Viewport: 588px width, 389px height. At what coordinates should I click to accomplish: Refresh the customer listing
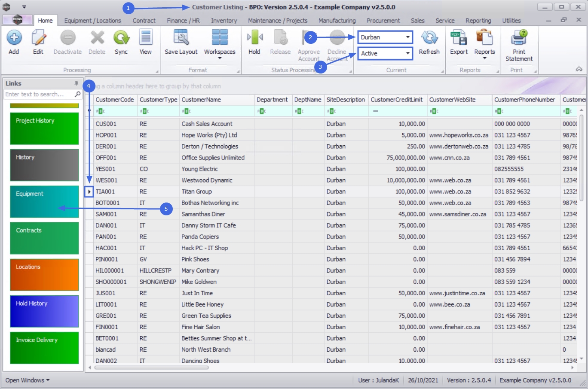(429, 38)
